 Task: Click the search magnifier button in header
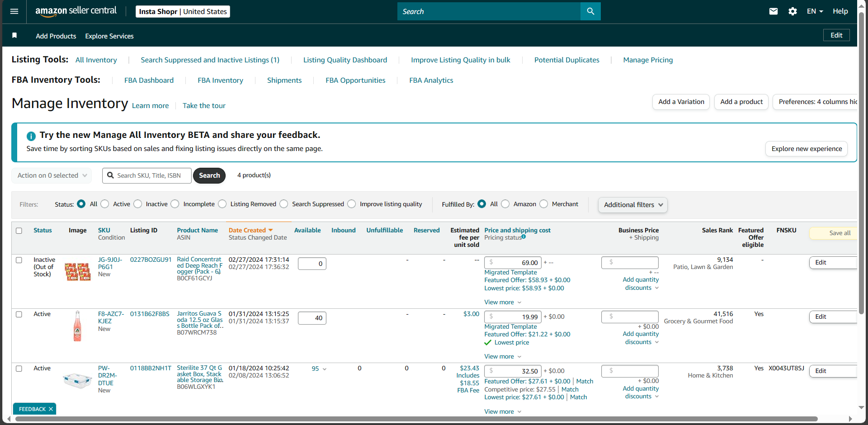click(590, 11)
